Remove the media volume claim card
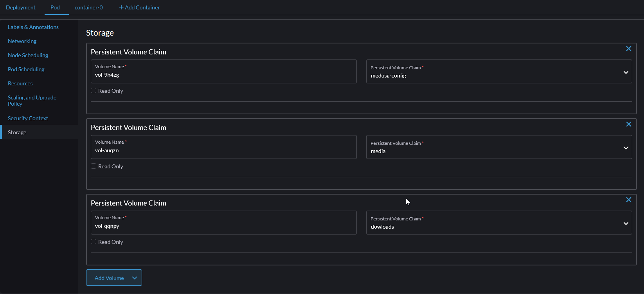Image resolution: width=644 pixels, height=294 pixels. click(628, 124)
